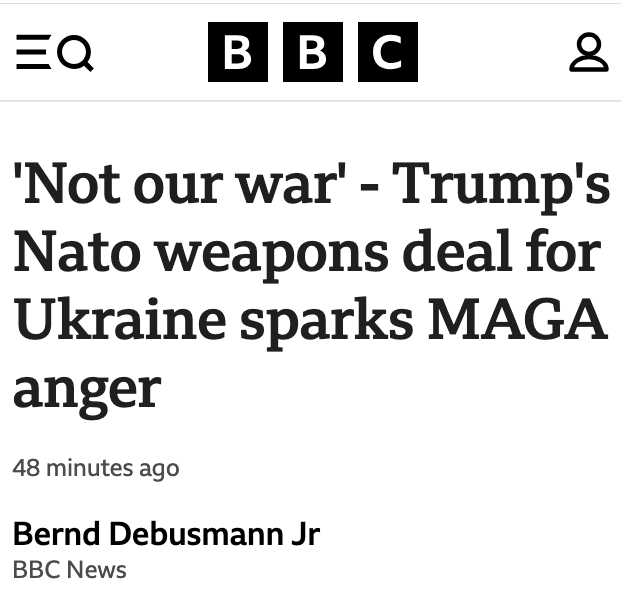Select the author name Bernd Debusmann Jr
Viewport: 621px width, 589px height.
click(x=166, y=534)
